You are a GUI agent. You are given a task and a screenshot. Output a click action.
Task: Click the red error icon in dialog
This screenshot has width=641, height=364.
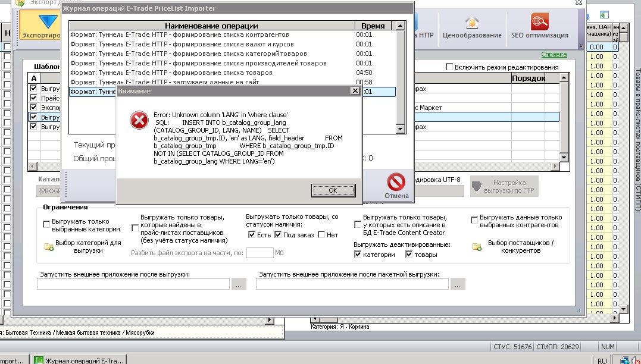139,121
